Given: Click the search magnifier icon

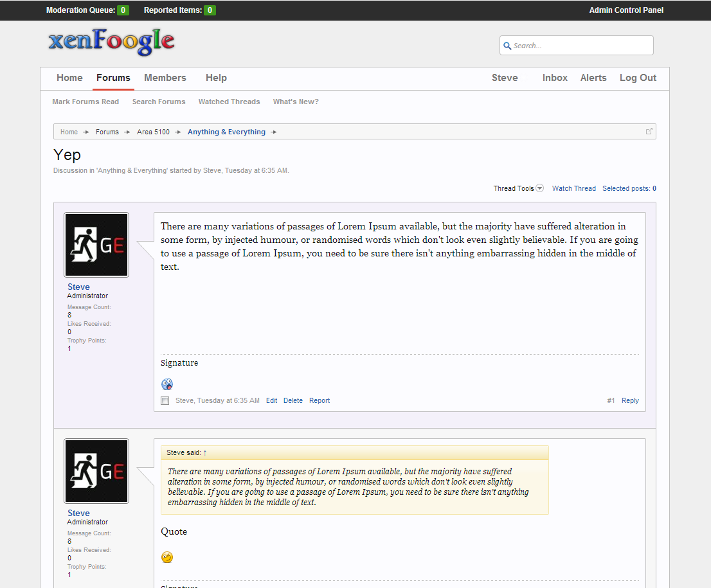Looking at the screenshot, I should [507, 46].
